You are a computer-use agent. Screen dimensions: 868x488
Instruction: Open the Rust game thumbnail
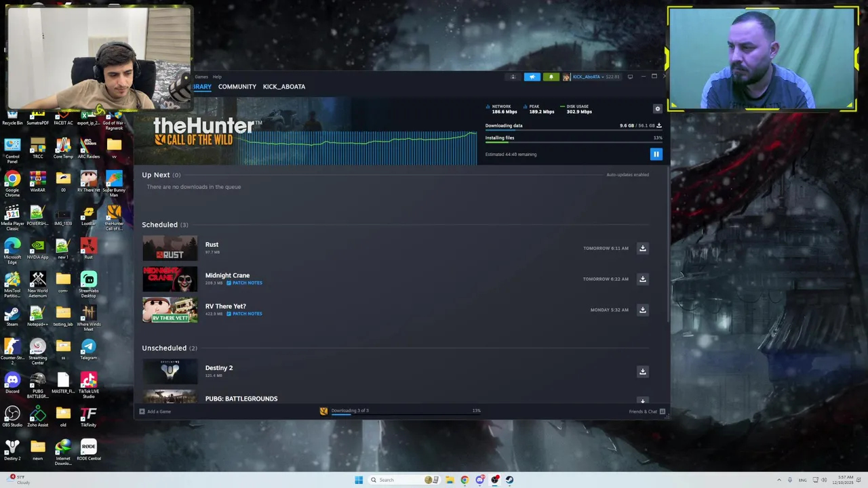coord(170,248)
